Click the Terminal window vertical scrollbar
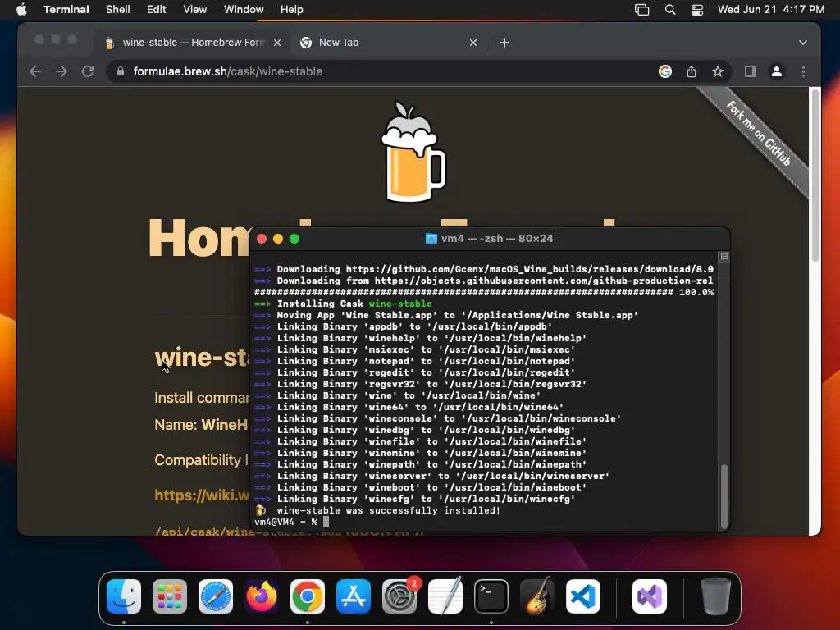 [x=724, y=495]
